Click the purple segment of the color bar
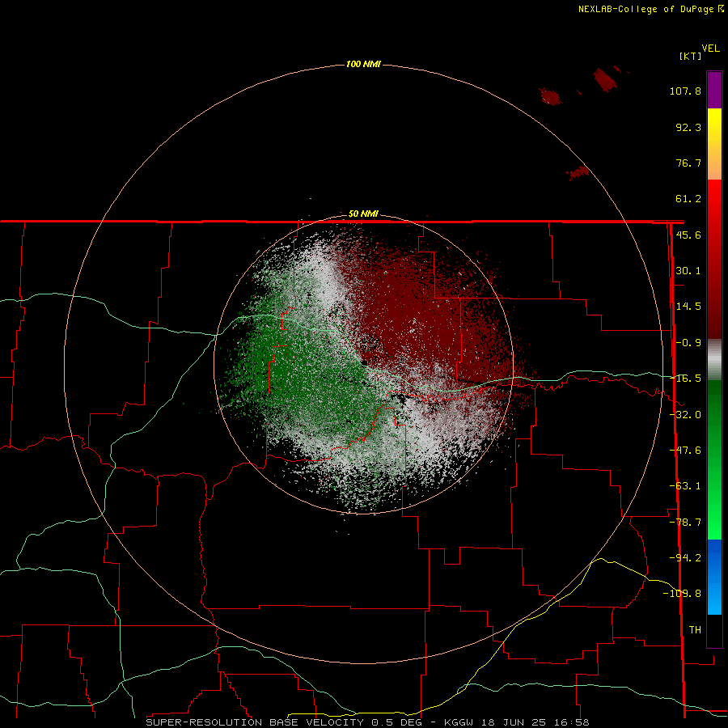This screenshot has width=728, height=728. (714, 90)
